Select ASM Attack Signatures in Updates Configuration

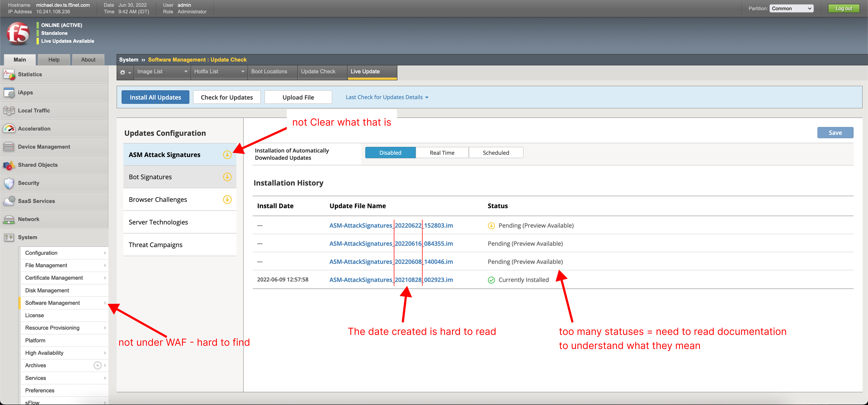(x=180, y=155)
